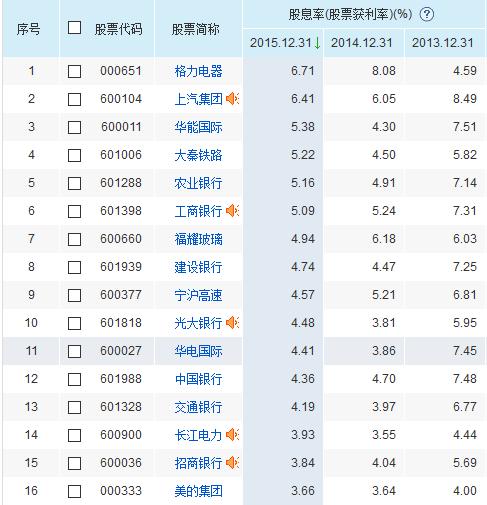Check the box for stock 600011
The image size is (487, 505).
[x=74, y=127]
